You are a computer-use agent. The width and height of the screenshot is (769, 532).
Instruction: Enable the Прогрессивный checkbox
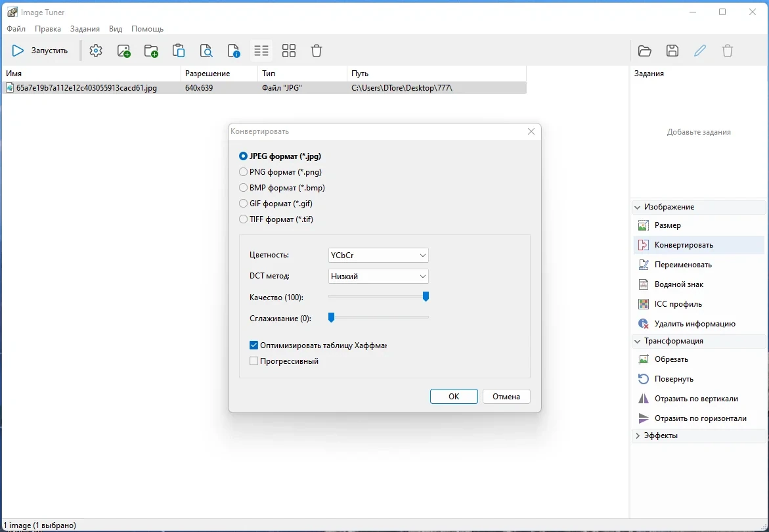pyautogui.click(x=253, y=361)
